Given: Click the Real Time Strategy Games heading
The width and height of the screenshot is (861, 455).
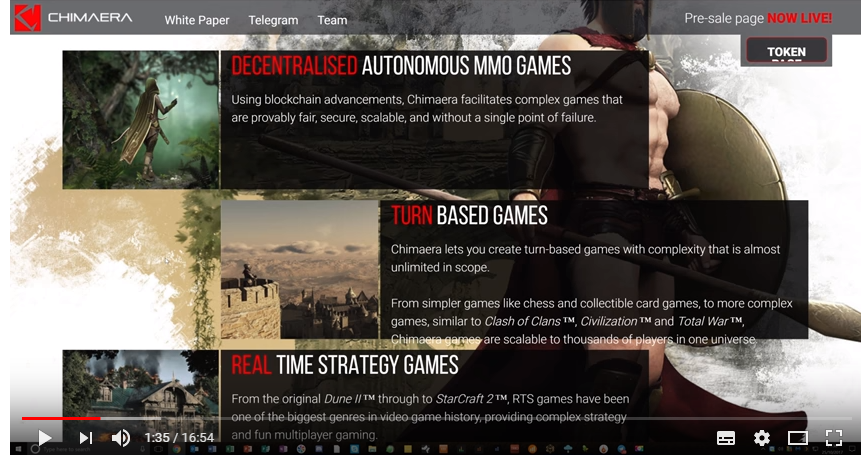Looking at the screenshot, I should click(345, 364).
